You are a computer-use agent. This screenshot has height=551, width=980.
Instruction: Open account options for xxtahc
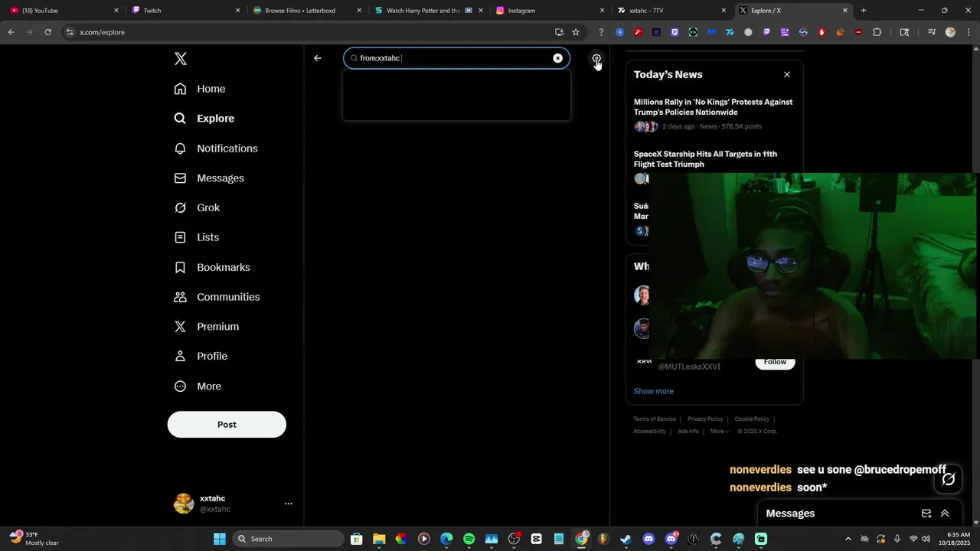point(289,504)
